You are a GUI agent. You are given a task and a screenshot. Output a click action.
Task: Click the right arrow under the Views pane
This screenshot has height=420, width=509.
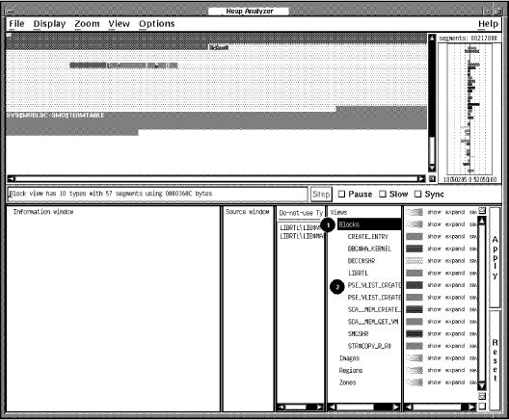pyautogui.click(x=396, y=407)
